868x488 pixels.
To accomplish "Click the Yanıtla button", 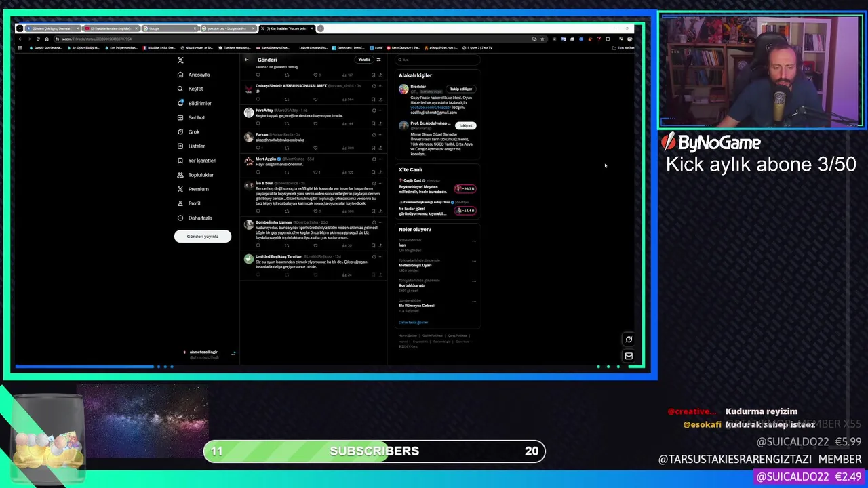I will (364, 60).
